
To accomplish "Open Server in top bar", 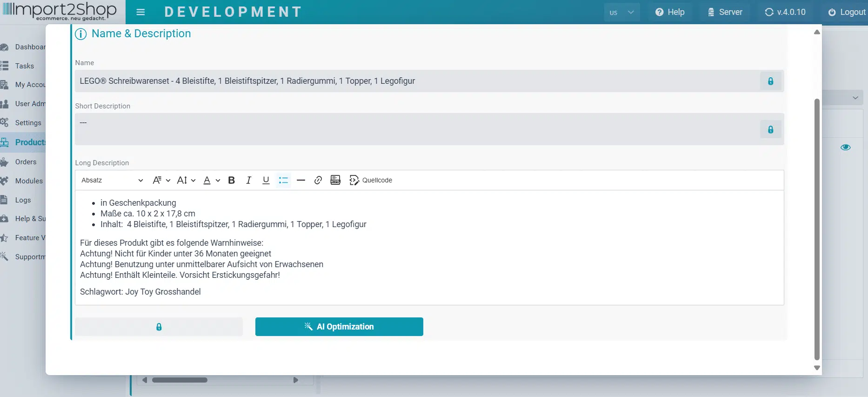I will [x=725, y=12].
